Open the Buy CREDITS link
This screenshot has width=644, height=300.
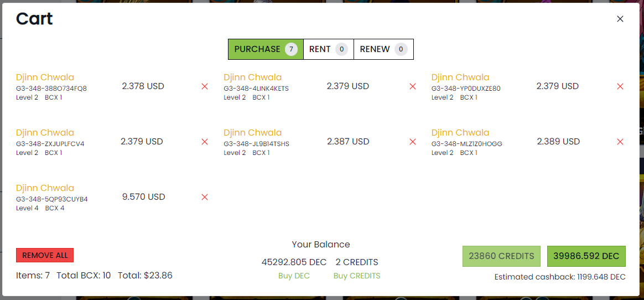357,276
